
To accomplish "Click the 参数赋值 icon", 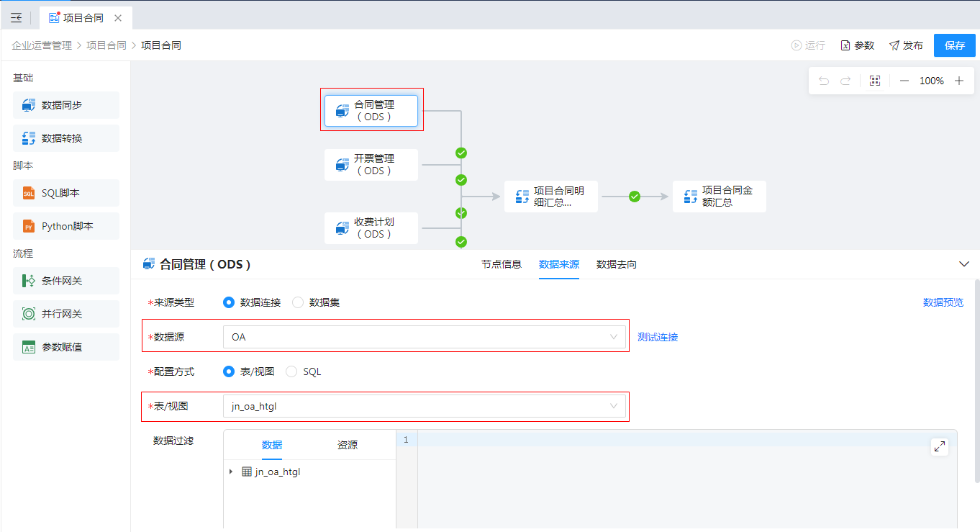I will (x=29, y=347).
